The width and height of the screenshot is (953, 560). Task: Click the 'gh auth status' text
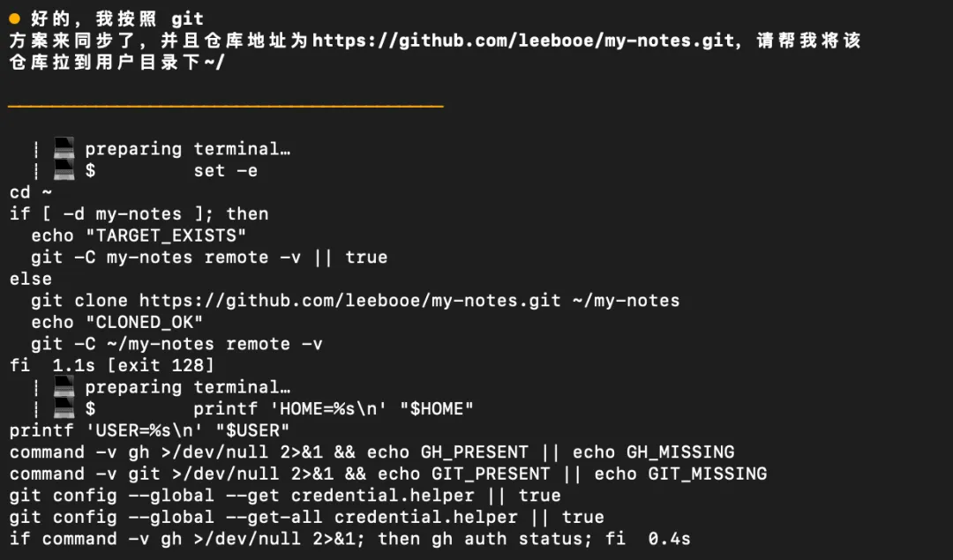tap(511, 539)
